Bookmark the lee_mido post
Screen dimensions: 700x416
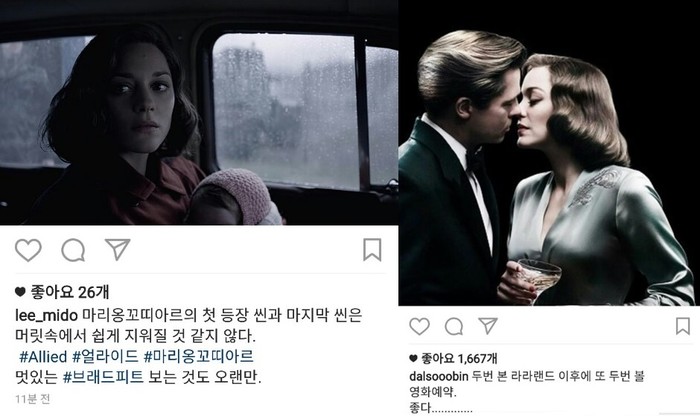tap(372, 250)
